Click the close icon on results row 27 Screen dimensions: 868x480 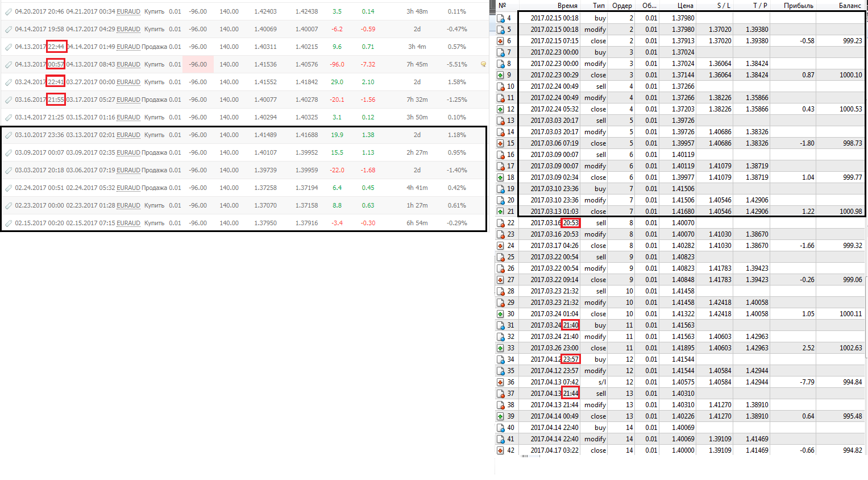point(500,280)
